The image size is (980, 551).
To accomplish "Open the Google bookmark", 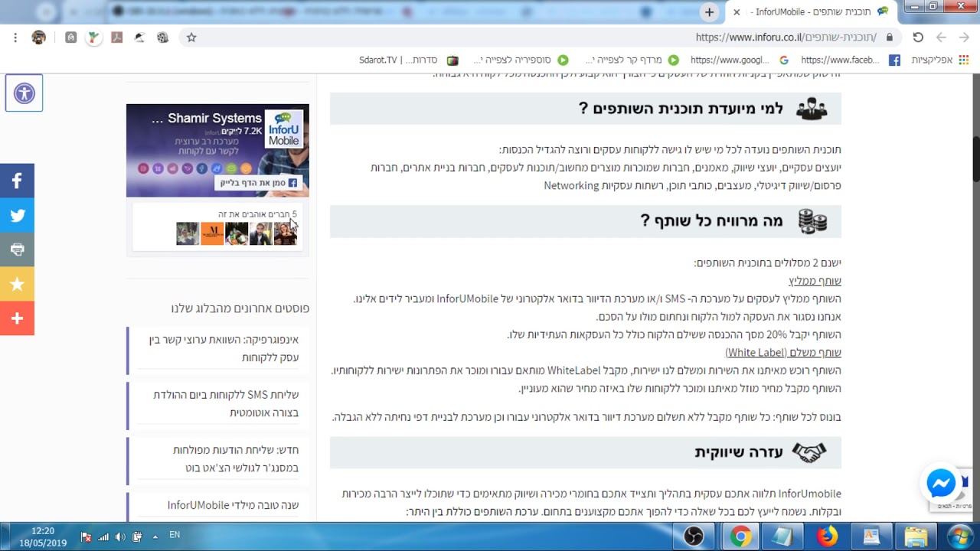I will tap(740, 60).
